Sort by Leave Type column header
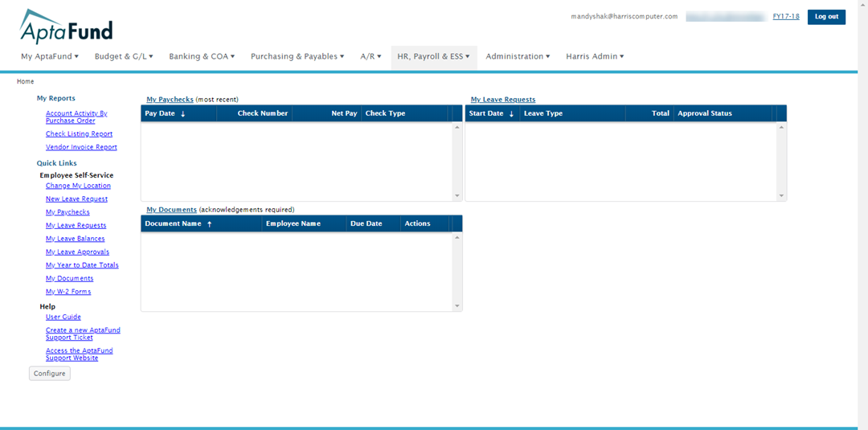868x430 pixels. (x=573, y=113)
